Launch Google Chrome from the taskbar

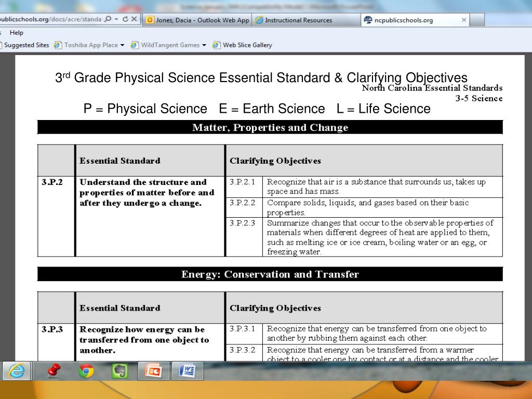click(x=86, y=371)
